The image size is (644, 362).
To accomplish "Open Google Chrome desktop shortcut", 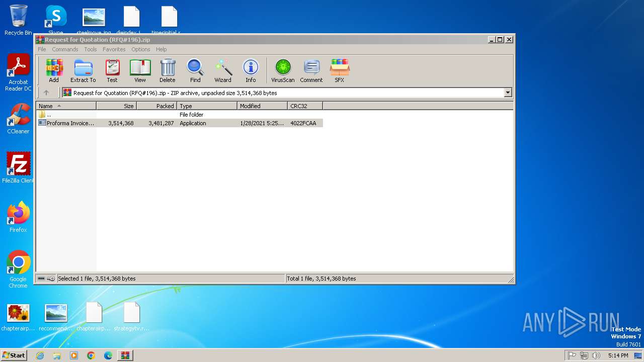I will 18,269.
